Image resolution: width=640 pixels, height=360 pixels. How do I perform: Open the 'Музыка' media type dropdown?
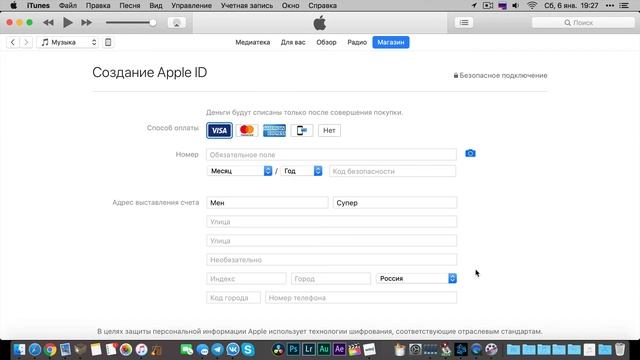click(x=68, y=42)
